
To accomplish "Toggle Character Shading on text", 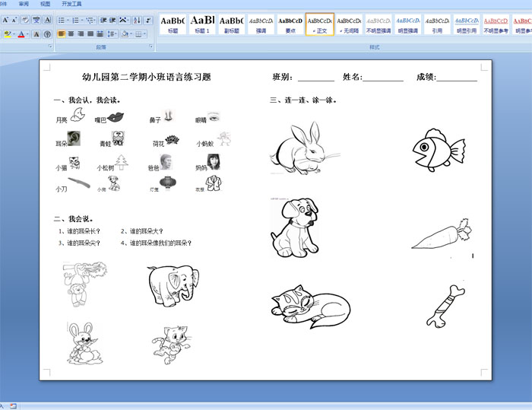I will tap(36, 34).
